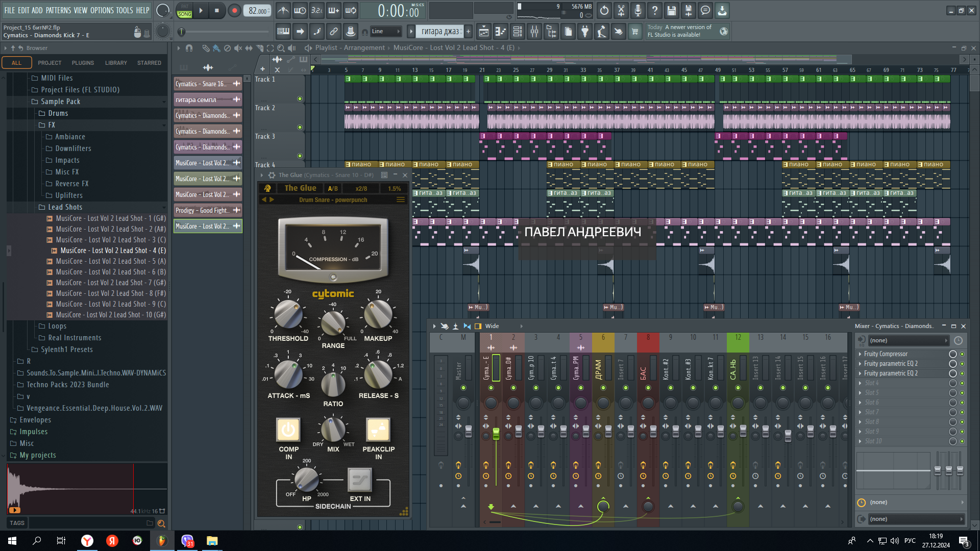Click the playlist magnet snap icon
Viewport: 980px width, 551px height.
[x=189, y=48]
